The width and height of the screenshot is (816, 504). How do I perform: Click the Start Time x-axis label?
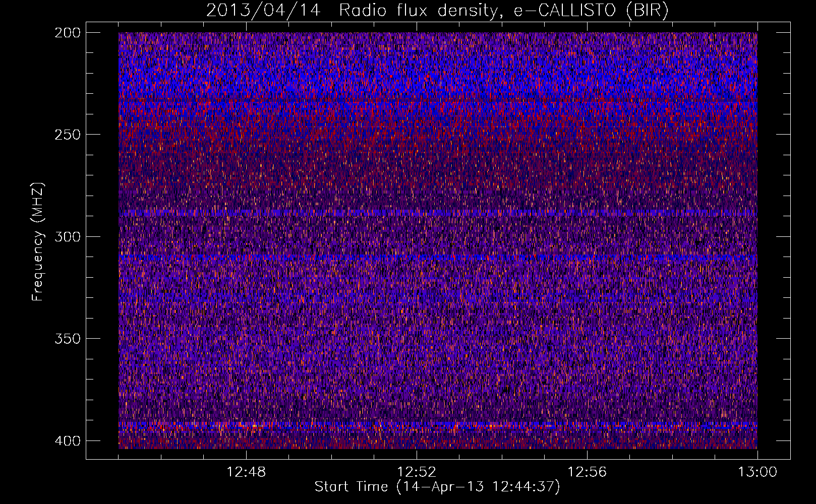437,487
